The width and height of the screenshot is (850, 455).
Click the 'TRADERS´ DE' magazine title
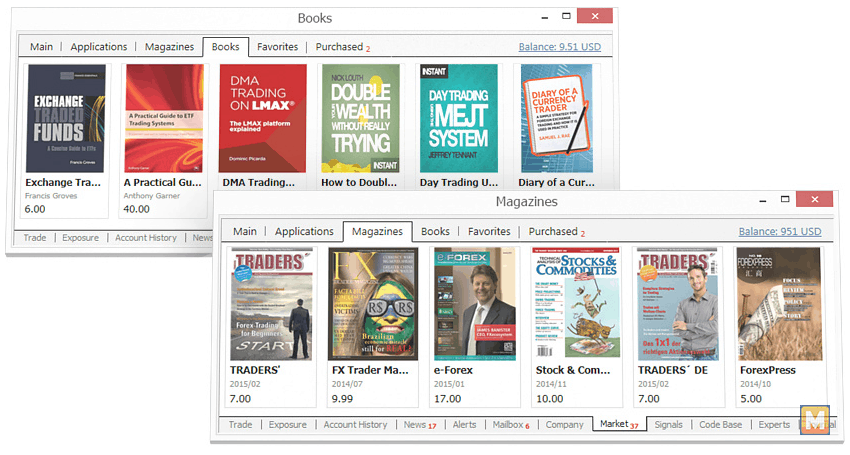[x=673, y=370]
